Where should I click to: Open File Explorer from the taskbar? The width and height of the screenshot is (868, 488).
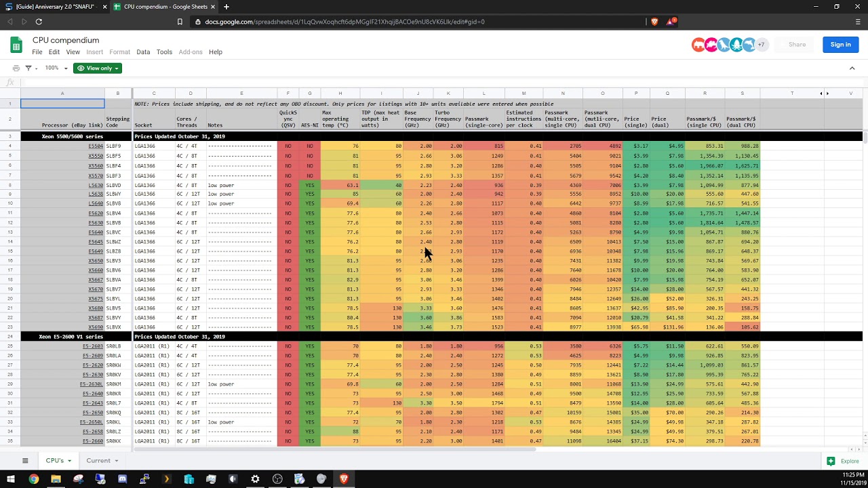point(56,479)
